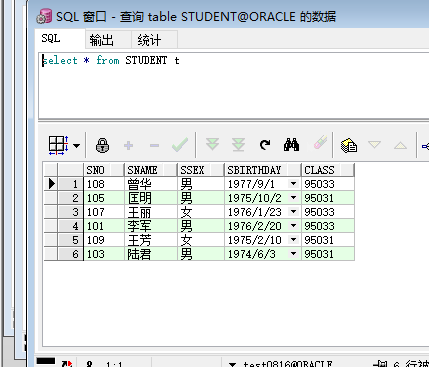Open date dropdown for 1976/2/20

294,226
